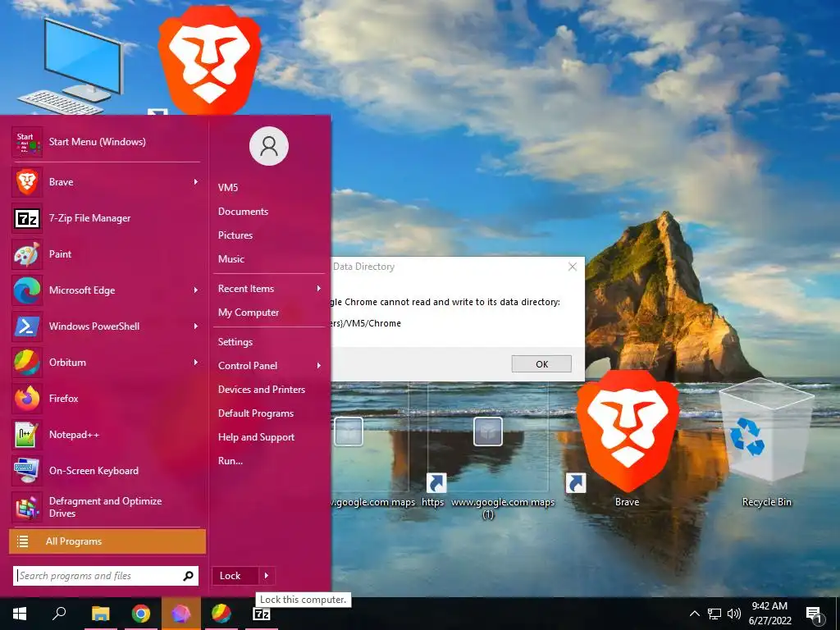Screen dimensions: 840x630
Task: Open the notification center icon
Action: pyautogui.click(x=815, y=614)
